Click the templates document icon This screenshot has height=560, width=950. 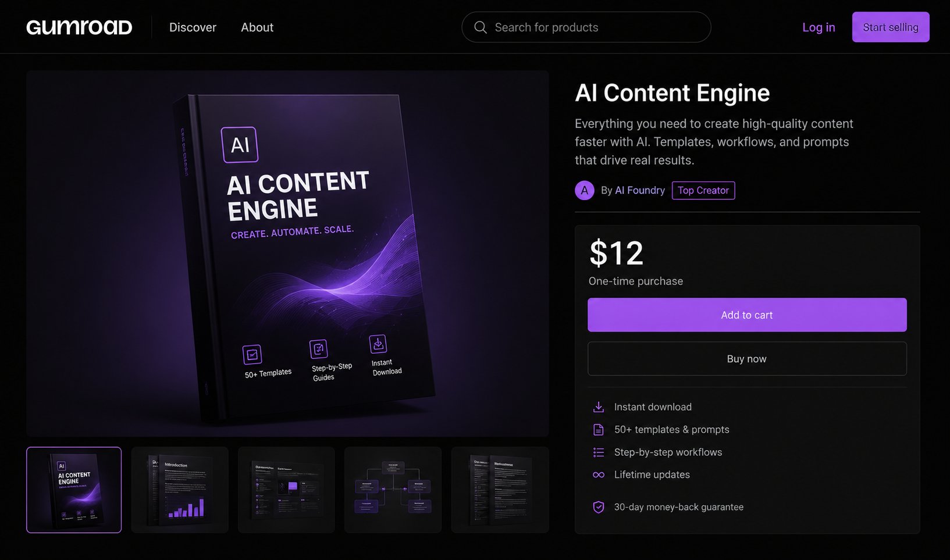[x=598, y=430]
